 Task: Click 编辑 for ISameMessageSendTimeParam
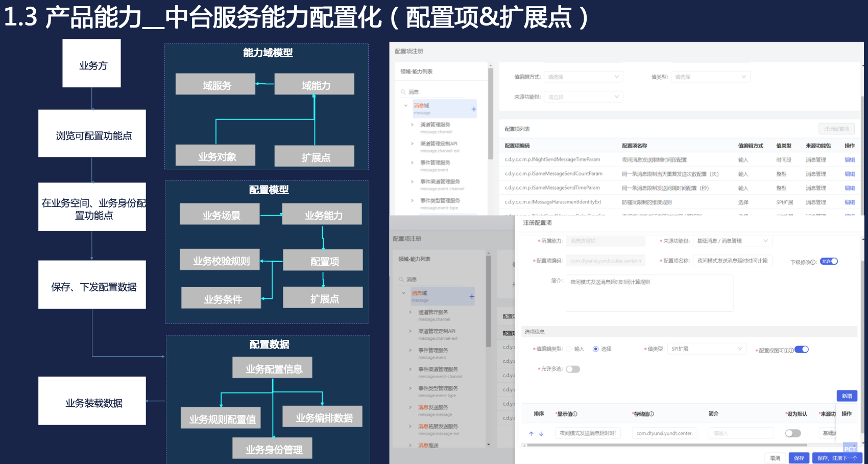(850, 188)
